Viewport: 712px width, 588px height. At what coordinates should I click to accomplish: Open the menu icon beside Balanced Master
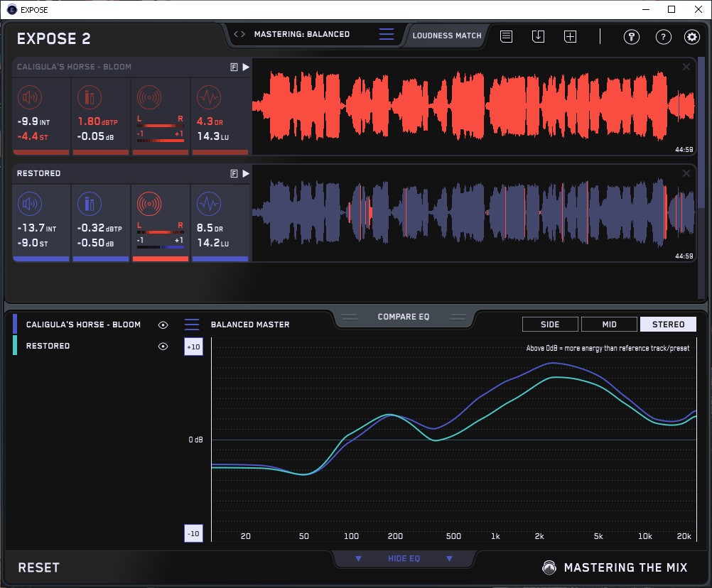pyautogui.click(x=192, y=325)
